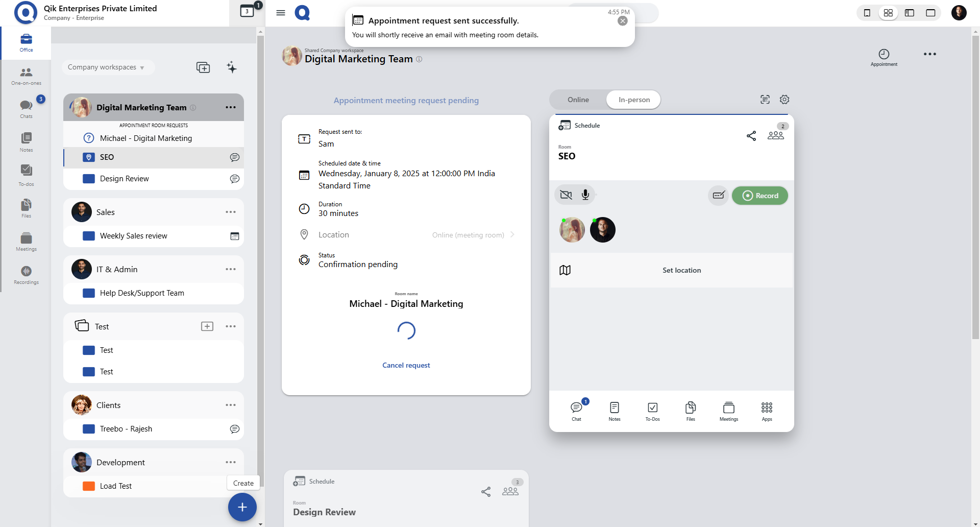Image resolution: width=980 pixels, height=527 pixels.
Task: Toggle the camera in SEO room
Action: click(x=566, y=195)
